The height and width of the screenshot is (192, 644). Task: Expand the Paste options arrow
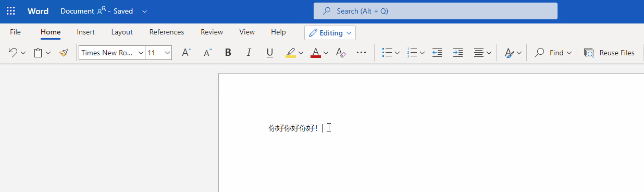click(x=48, y=53)
